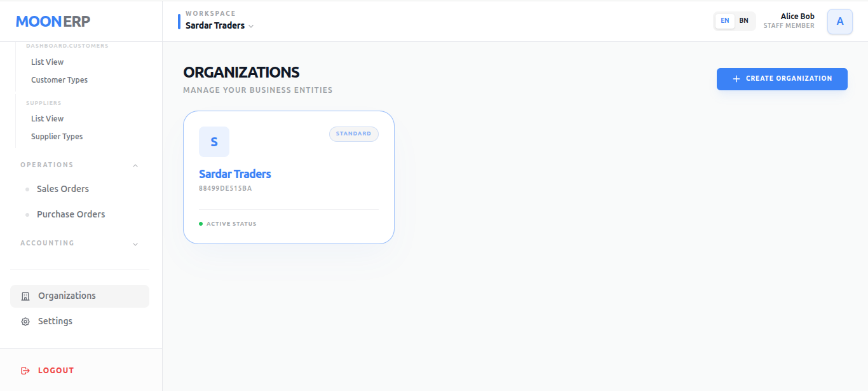
Task: Click the STANDARD badge on the card
Action: (353, 134)
